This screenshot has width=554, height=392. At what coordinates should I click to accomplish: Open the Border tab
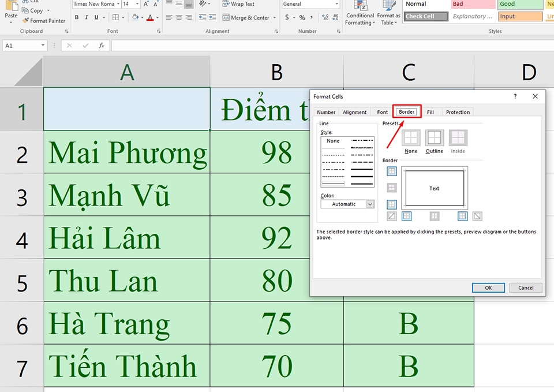407,111
